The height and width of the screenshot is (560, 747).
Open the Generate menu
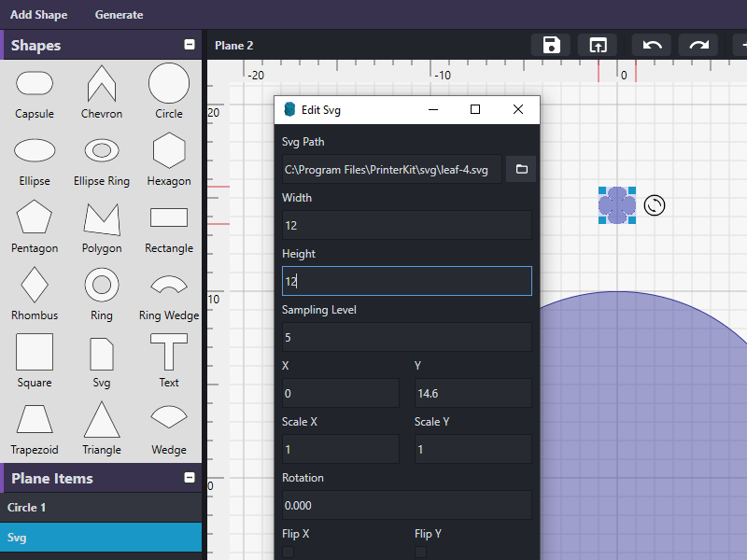click(x=120, y=15)
